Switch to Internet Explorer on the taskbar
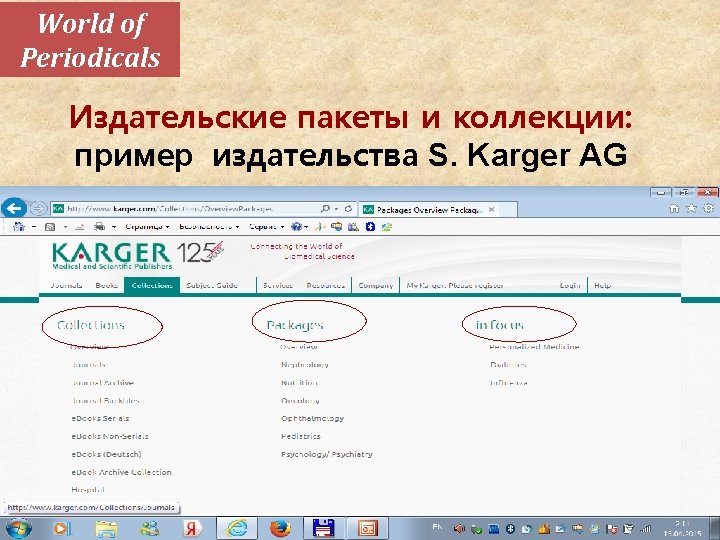720x540 pixels. [x=236, y=528]
